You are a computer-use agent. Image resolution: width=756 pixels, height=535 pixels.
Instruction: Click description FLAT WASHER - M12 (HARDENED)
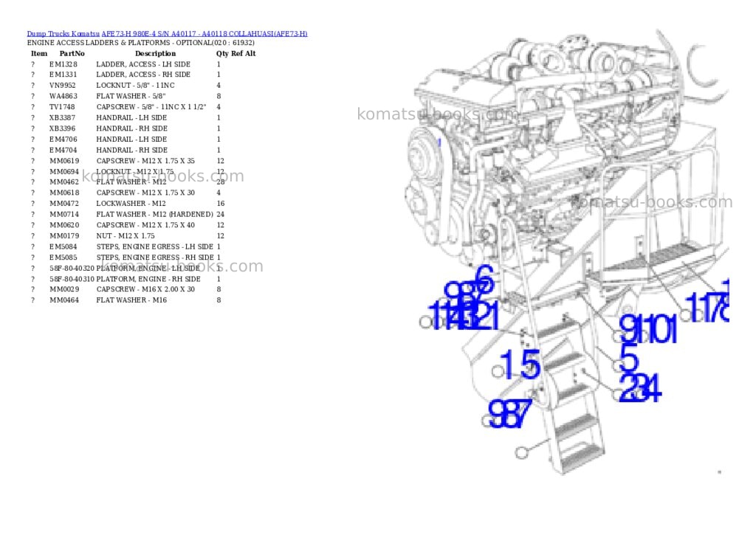click(155, 215)
